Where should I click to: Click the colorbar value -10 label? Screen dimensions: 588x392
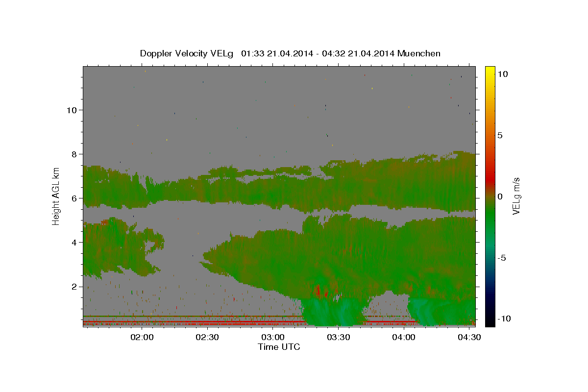(505, 318)
